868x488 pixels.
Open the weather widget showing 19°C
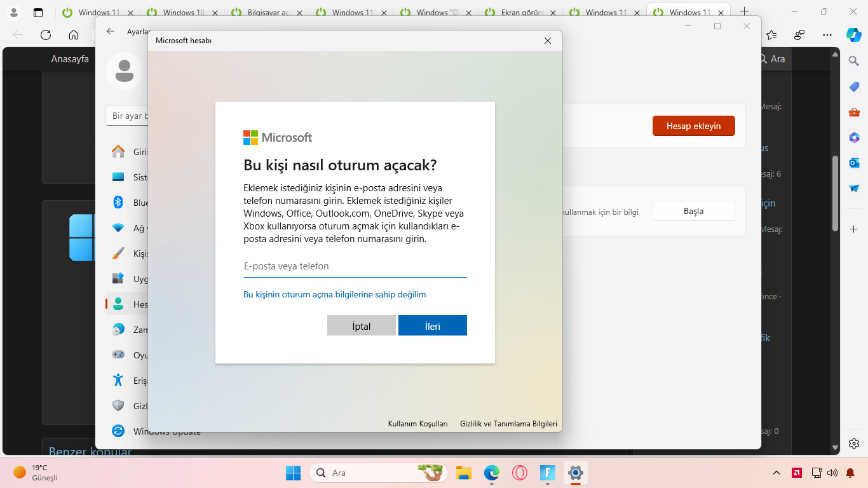[x=36, y=473]
